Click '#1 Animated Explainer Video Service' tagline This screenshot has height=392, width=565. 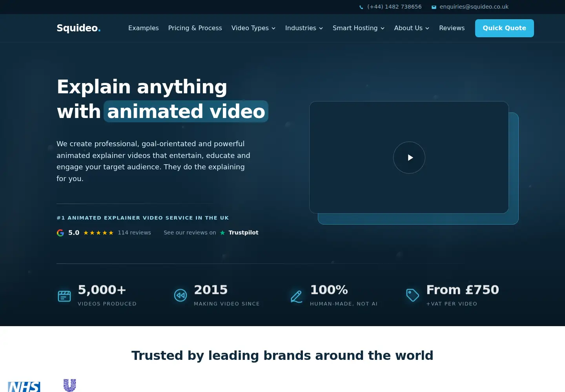(143, 218)
